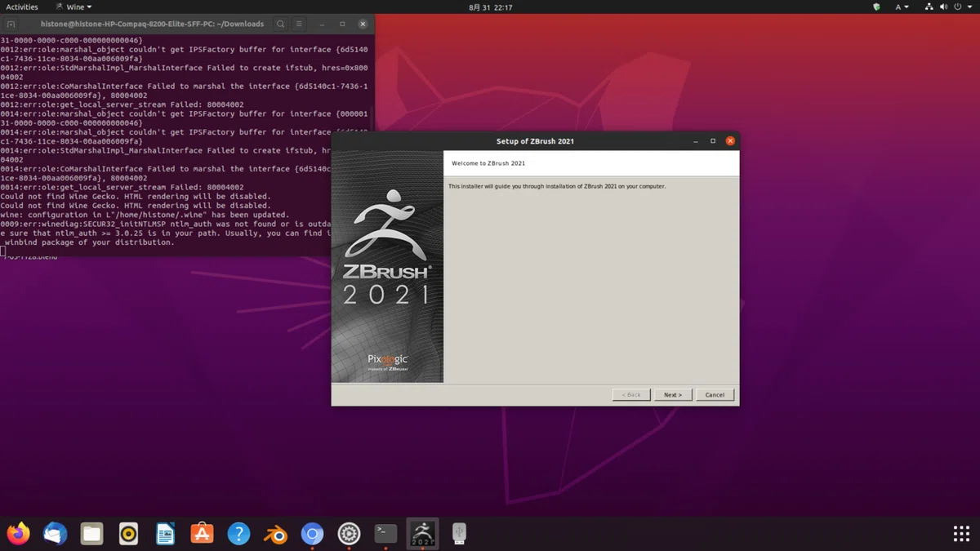Click the installer guide description text
Viewport: 980px width, 551px height.
(557, 186)
